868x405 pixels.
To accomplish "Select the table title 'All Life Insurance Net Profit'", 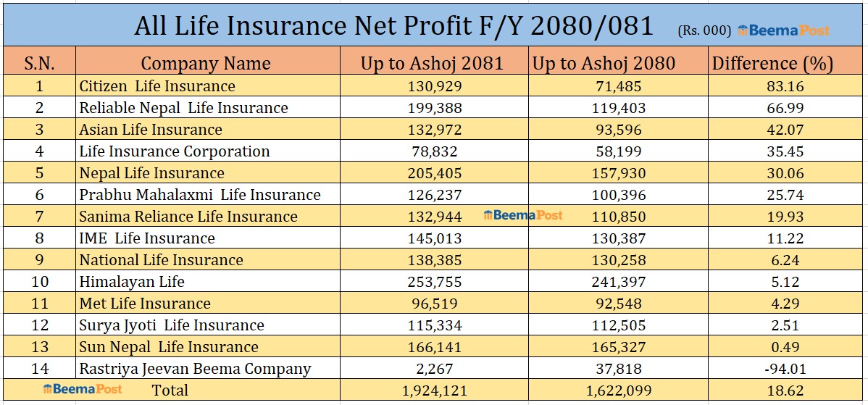I will pos(393,27).
